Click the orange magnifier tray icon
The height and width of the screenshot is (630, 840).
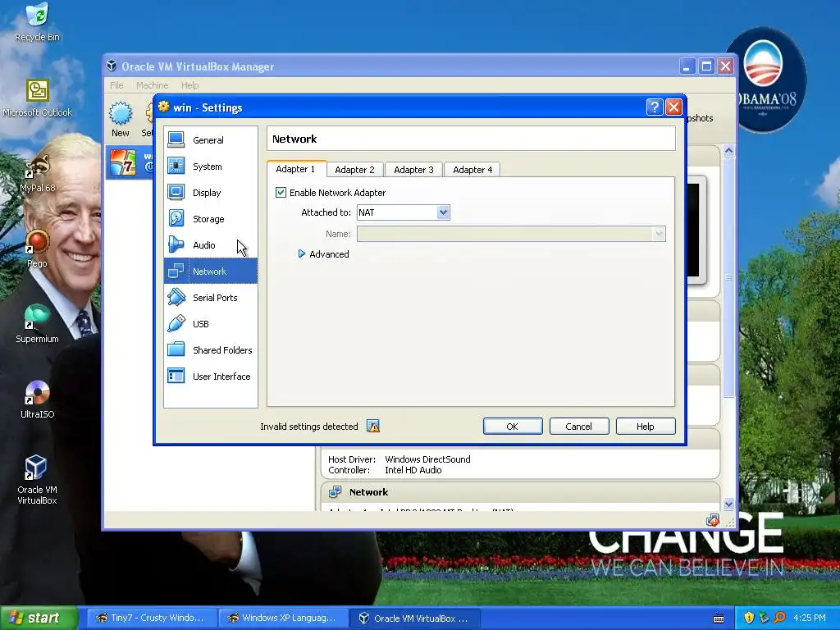click(779, 618)
